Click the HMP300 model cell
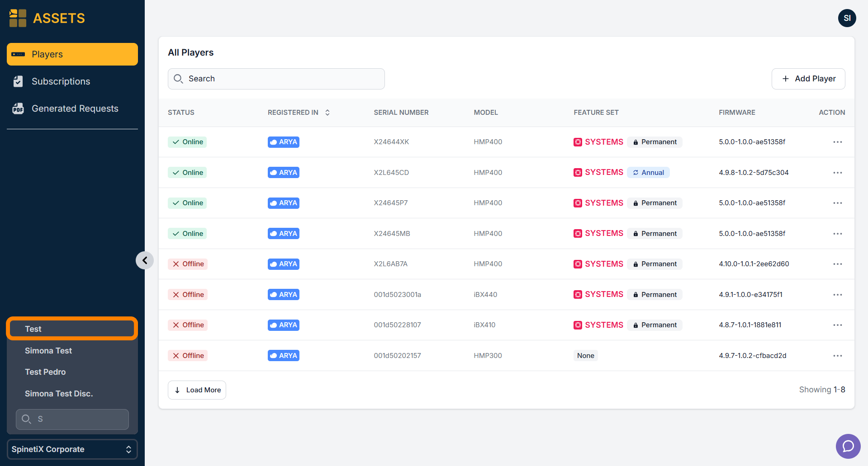 tap(488, 356)
